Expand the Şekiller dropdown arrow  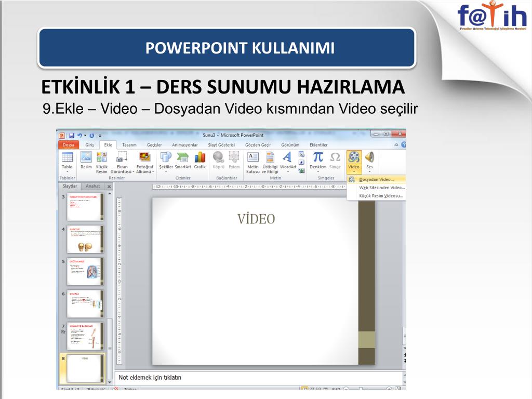pos(166,171)
